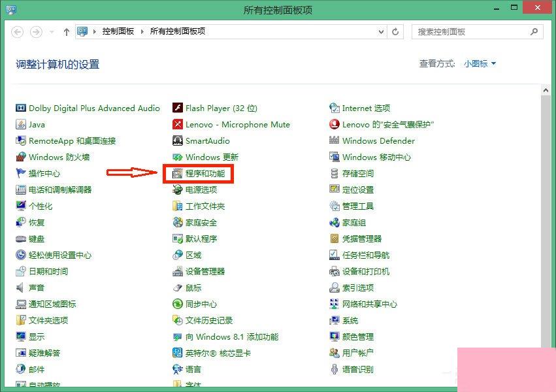Open the Dolby Digital Plus Advanced Audio icon
Screen dimensions: 556x392
click(x=21, y=108)
